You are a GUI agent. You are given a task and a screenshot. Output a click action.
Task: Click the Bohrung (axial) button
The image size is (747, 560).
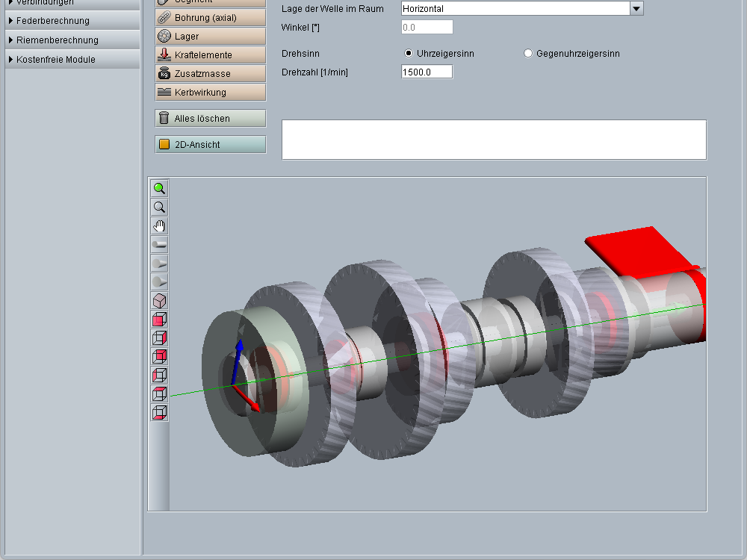click(x=210, y=17)
